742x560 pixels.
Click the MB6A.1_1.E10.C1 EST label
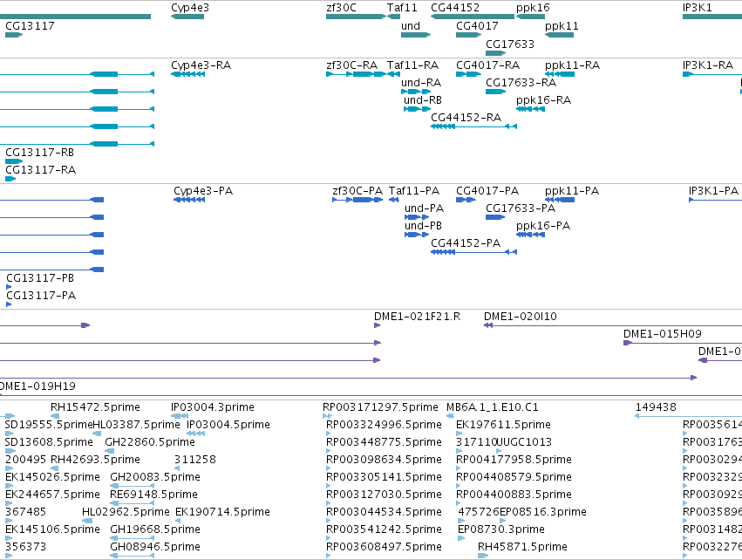[492, 406]
